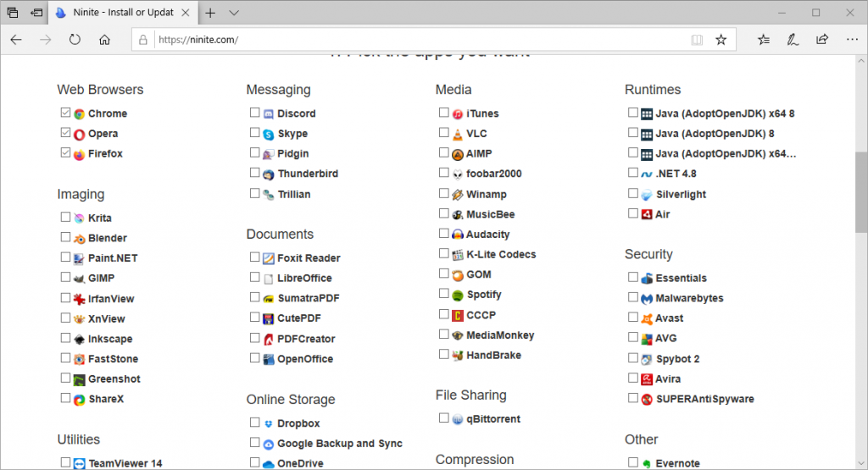Click the WinAmp icon

(457, 195)
